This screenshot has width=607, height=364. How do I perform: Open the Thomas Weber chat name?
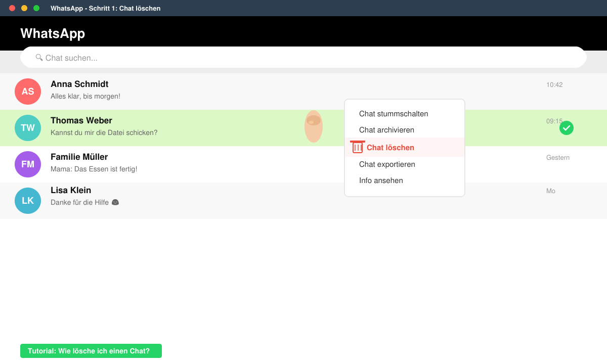tap(81, 120)
